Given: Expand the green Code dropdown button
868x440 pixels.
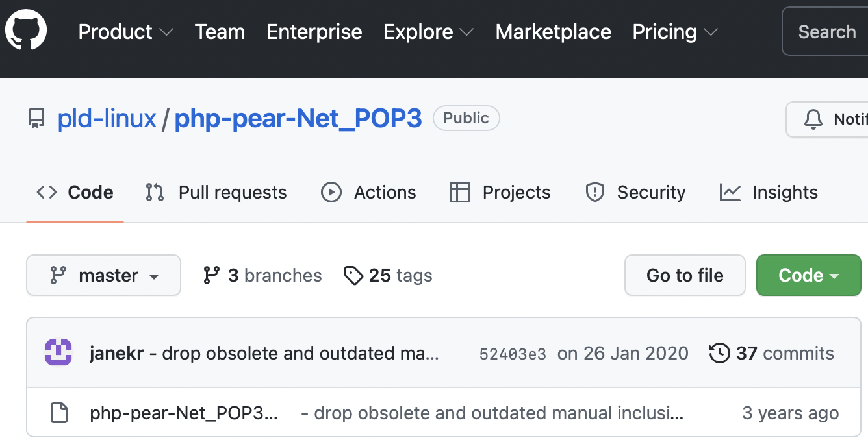Looking at the screenshot, I should [808, 276].
